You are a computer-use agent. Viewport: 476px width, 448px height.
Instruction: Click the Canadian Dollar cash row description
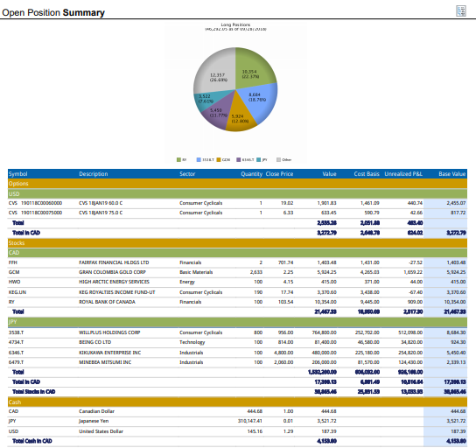(96, 411)
